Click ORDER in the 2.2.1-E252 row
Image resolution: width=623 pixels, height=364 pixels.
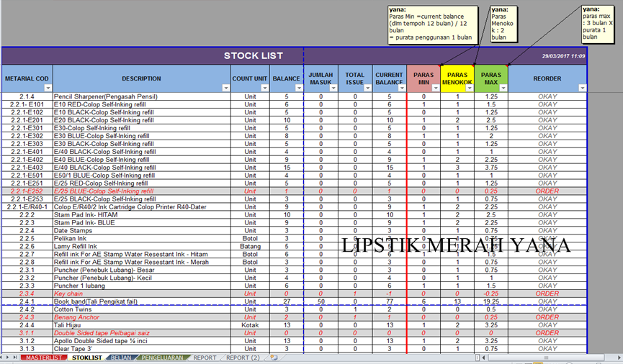tap(547, 191)
